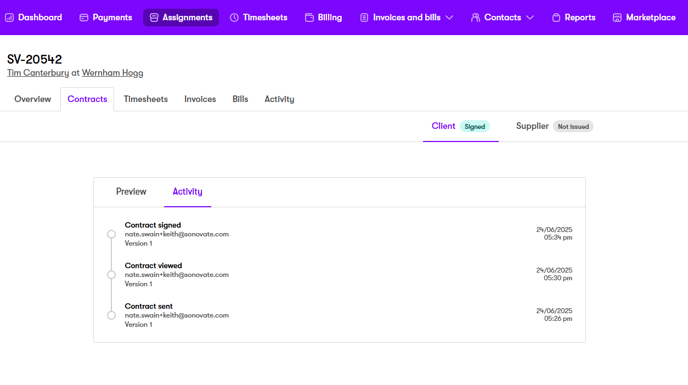The width and height of the screenshot is (688, 385).
Task: Click the Dashboard chart icon
Action: (9, 18)
